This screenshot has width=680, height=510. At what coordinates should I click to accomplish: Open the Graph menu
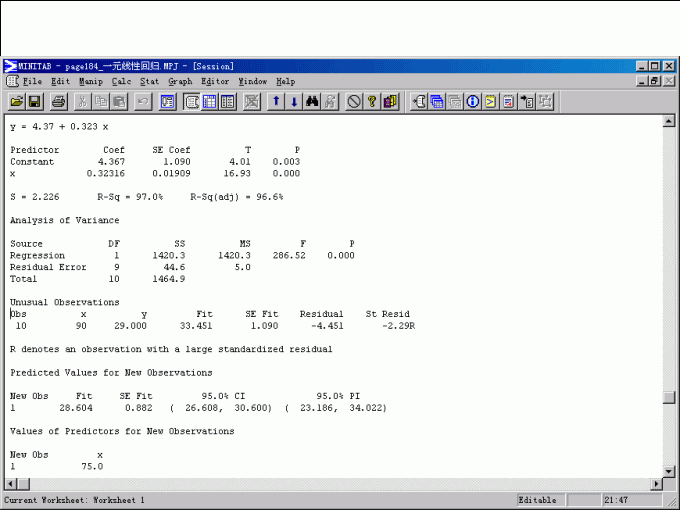tap(180, 81)
